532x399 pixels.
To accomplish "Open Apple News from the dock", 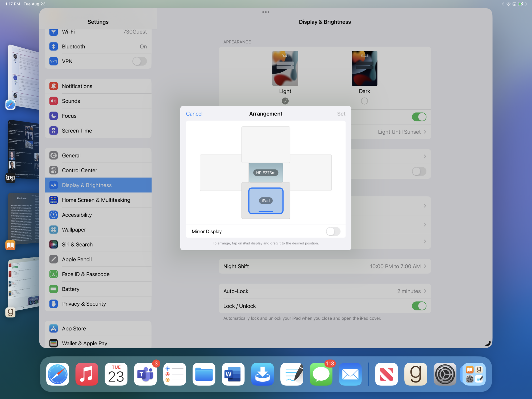I will point(386,374).
